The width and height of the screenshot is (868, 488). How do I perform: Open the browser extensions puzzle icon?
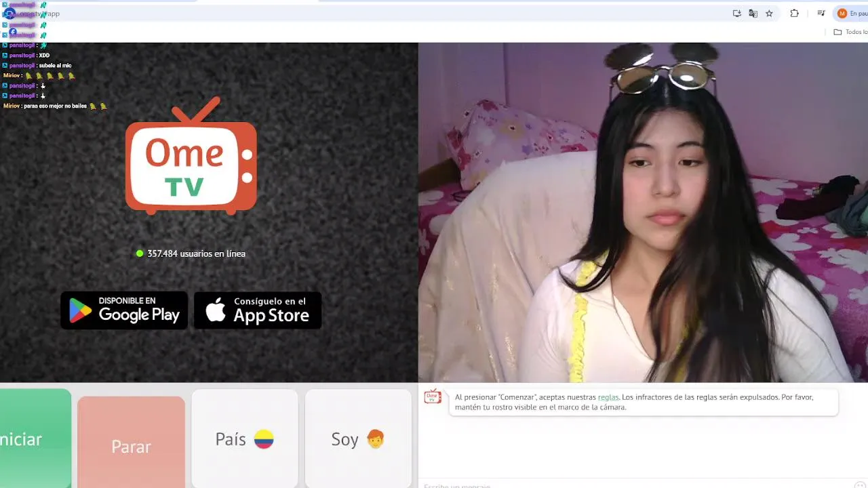pyautogui.click(x=795, y=14)
